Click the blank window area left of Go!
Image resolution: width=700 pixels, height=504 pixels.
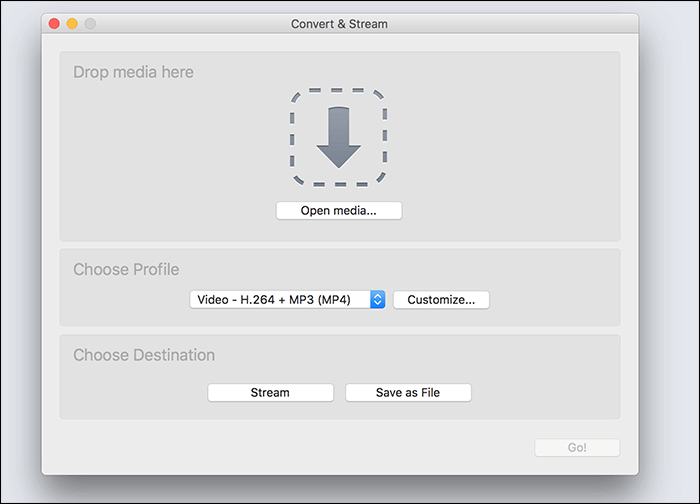(x=300, y=448)
